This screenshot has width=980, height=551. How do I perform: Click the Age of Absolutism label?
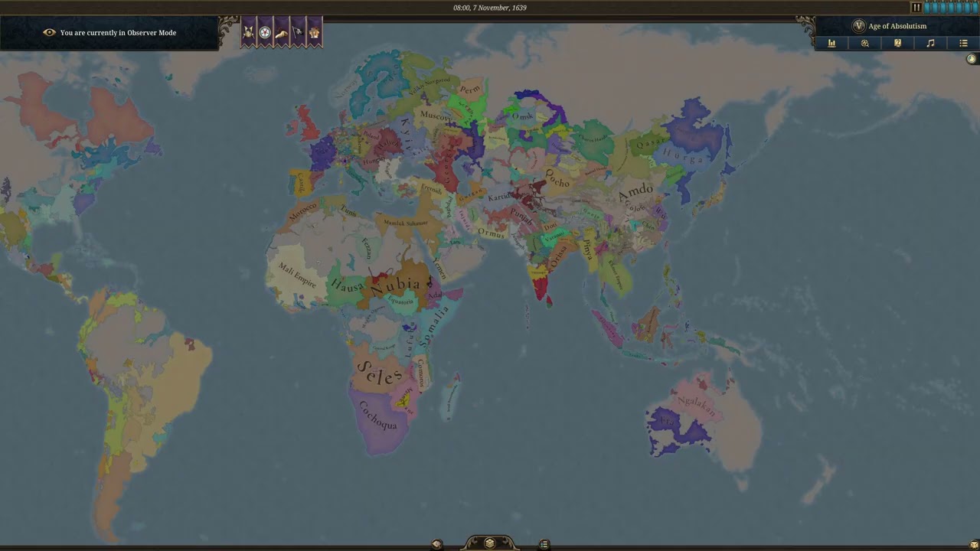(x=897, y=26)
